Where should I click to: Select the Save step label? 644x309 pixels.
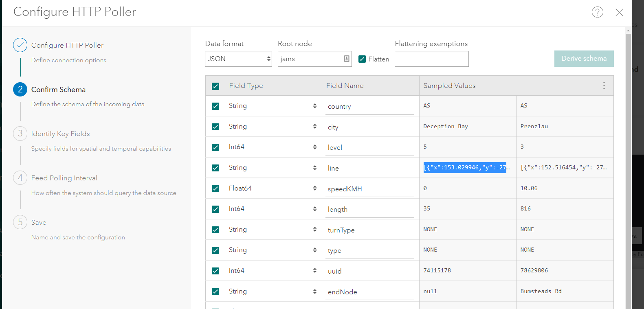coord(39,222)
